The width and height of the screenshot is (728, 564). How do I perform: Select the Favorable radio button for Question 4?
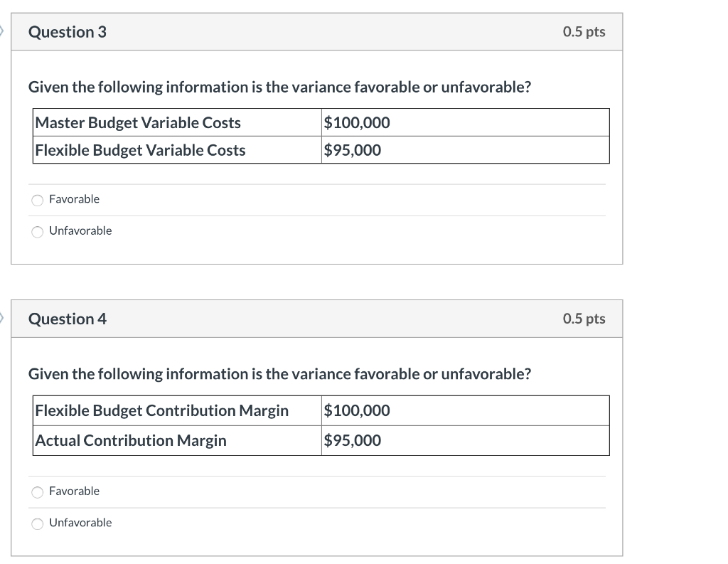pos(37,491)
